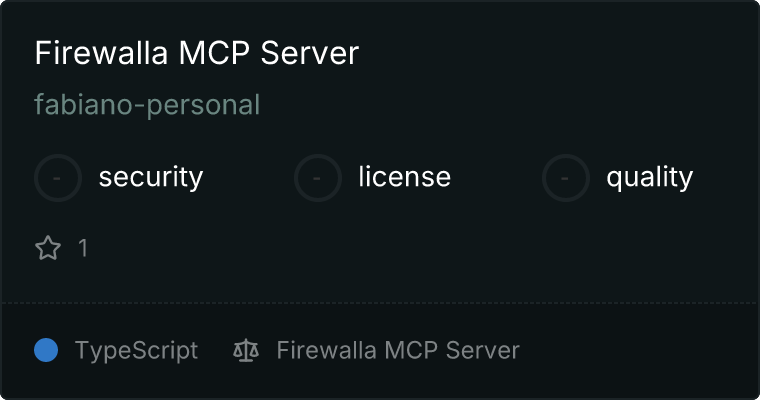Viewport: 760px width, 400px height.
Task: Select the quality label text
Action: coord(649,177)
